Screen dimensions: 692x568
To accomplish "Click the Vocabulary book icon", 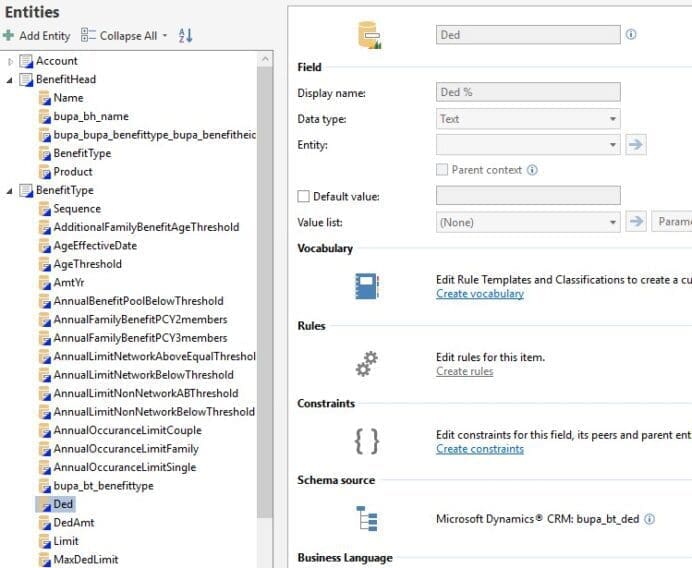I will (367, 287).
